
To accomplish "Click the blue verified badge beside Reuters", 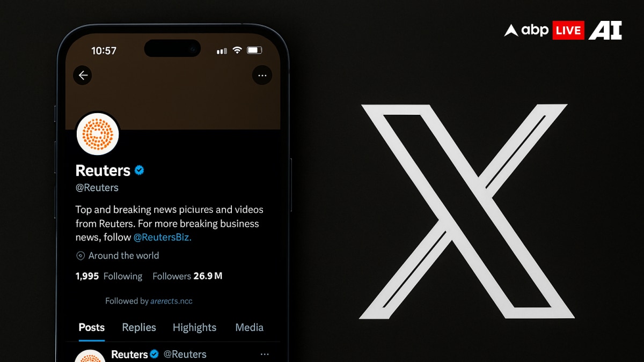I will (140, 171).
